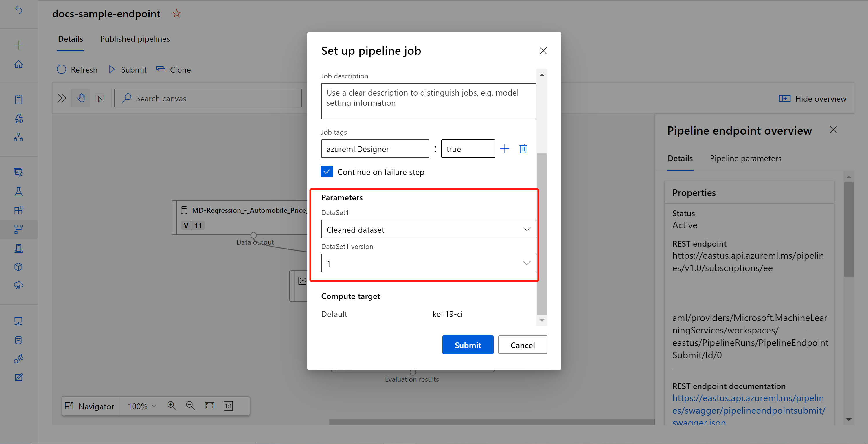Switch to Pipeline parameters tab
Viewport: 868px width, 444px height.
745,158
